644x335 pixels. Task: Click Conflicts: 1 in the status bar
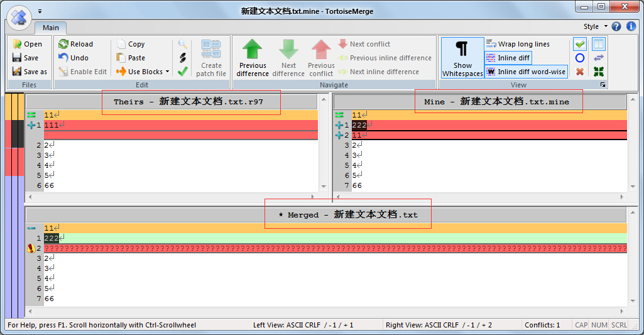[542, 325]
